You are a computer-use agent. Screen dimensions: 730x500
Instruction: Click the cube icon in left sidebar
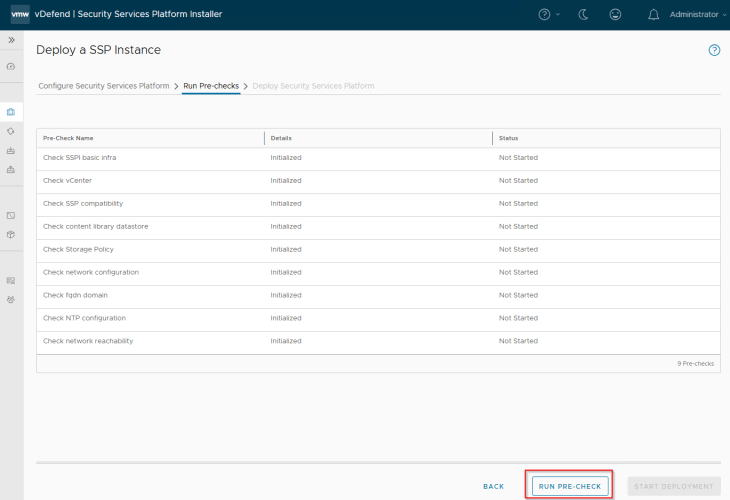pyautogui.click(x=11, y=234)
